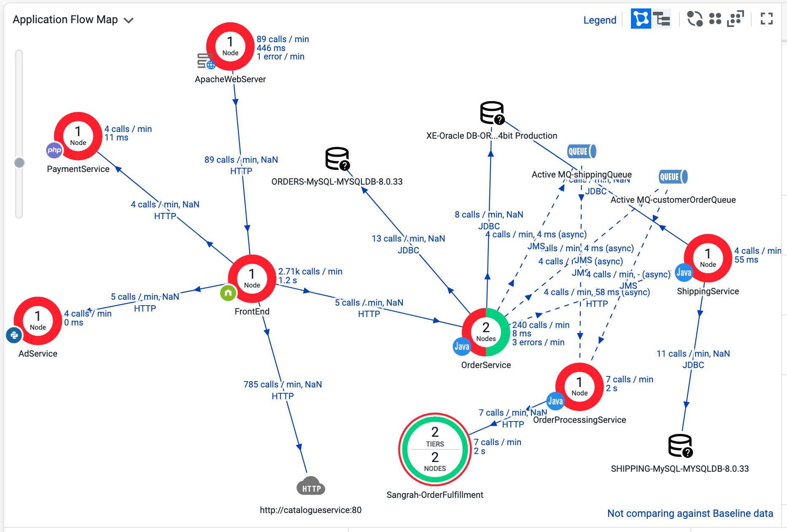The width and height of the screenshot is (787, 532).
Task: Click the SHIPPING-MySQL database icon
Action: (x=680, y=446)
